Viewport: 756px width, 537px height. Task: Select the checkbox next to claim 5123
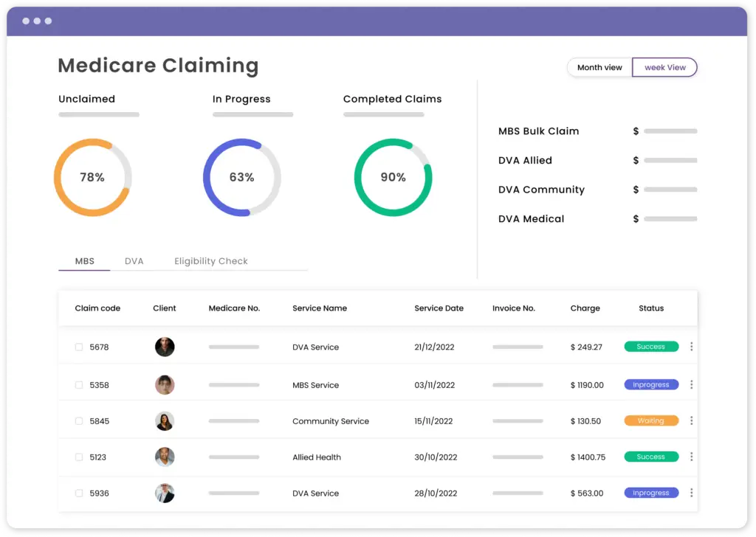(x=79, y=457)
